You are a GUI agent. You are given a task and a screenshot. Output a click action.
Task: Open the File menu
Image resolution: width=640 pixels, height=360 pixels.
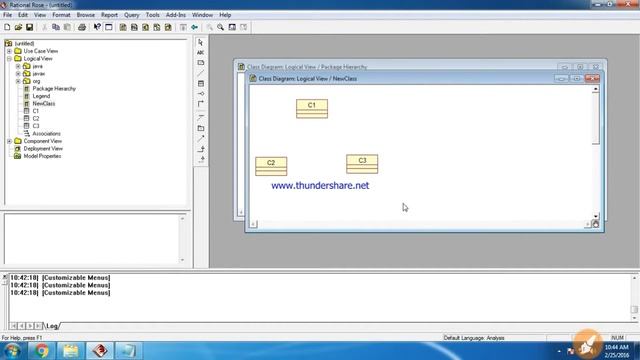7,15
